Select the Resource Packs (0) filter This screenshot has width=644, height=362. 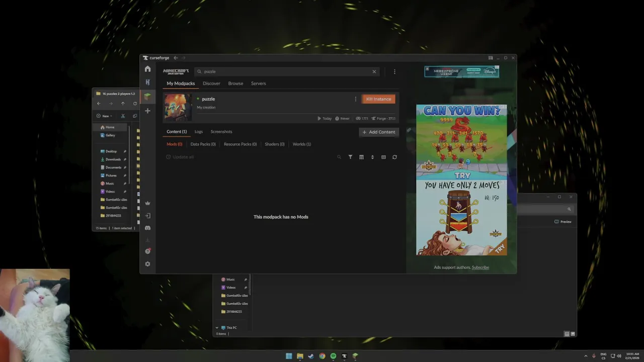pos(240,144)
